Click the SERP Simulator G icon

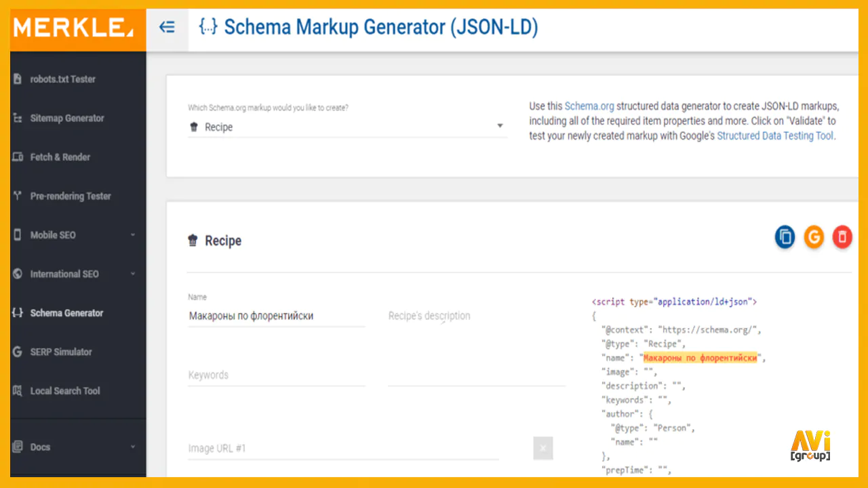(18, 352)
